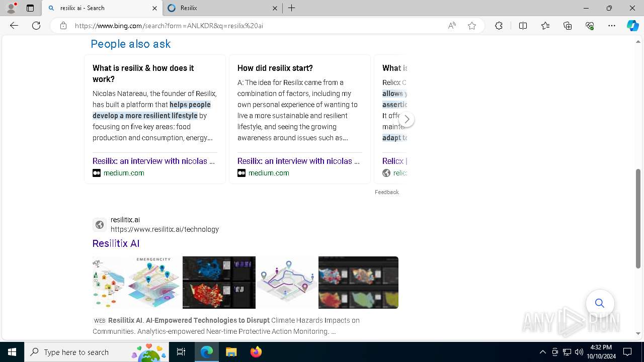This screenshot has height=362, width=644.
Task: Click the page vertical scrollbar
Action: click(x=638, y=219)
